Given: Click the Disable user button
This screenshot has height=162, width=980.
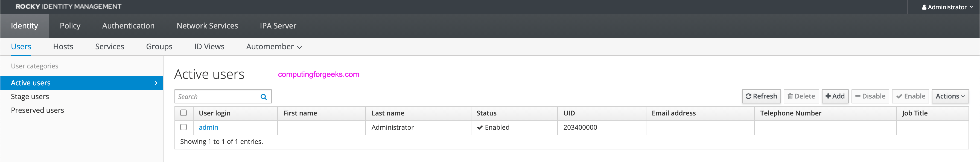Looking at the screenshot, I should point(870,96).
